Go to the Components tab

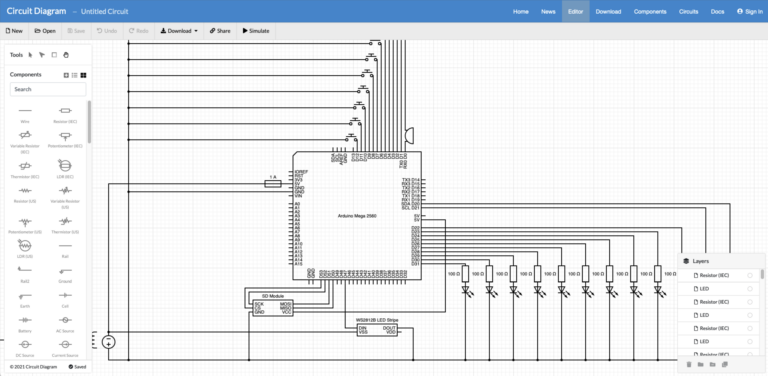pyautogui.click(x=650, y=11)
